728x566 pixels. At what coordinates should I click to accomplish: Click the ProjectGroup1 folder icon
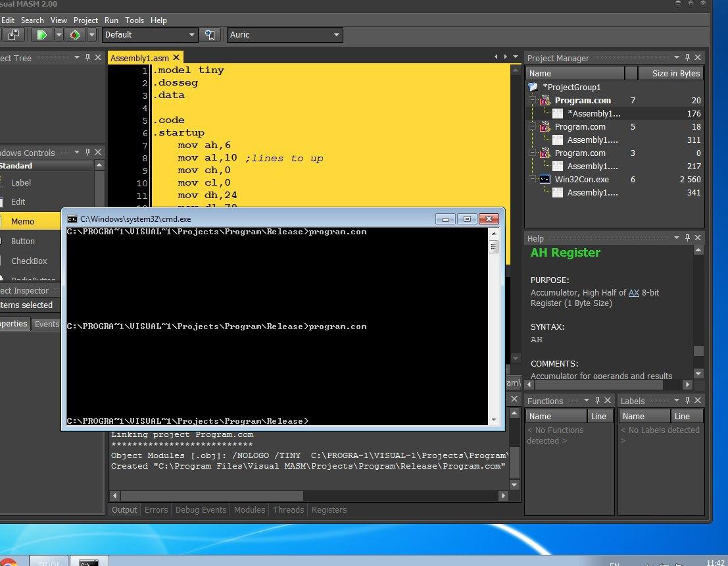[x=533, y=87]
